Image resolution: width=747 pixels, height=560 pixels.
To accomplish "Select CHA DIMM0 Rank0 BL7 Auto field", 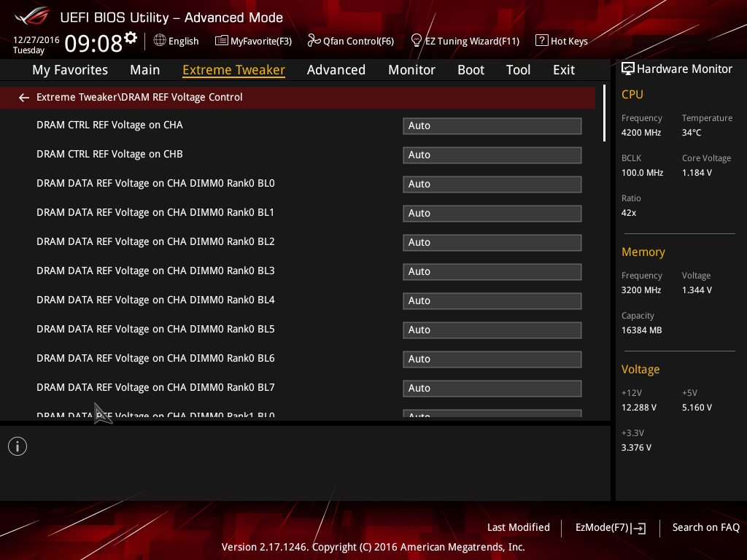I will [x=492, y=388].
